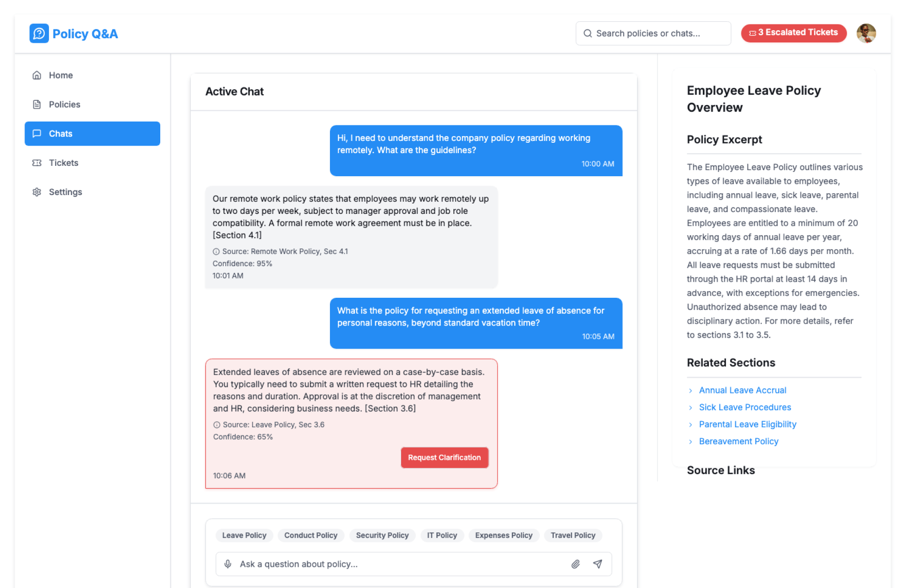Click the search magnifier icon

(588, 33)
